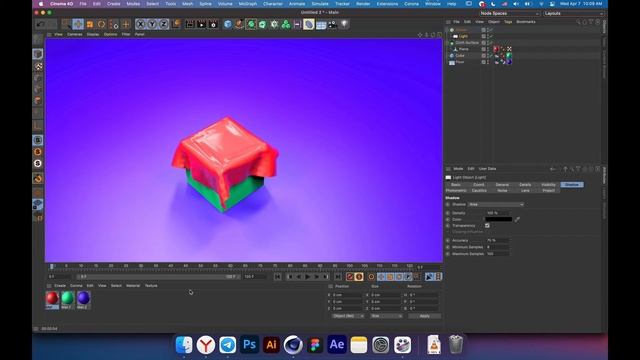Select the Move tool in the top toolbar
The image size is (640, 360).
click(x=78, y=24)
